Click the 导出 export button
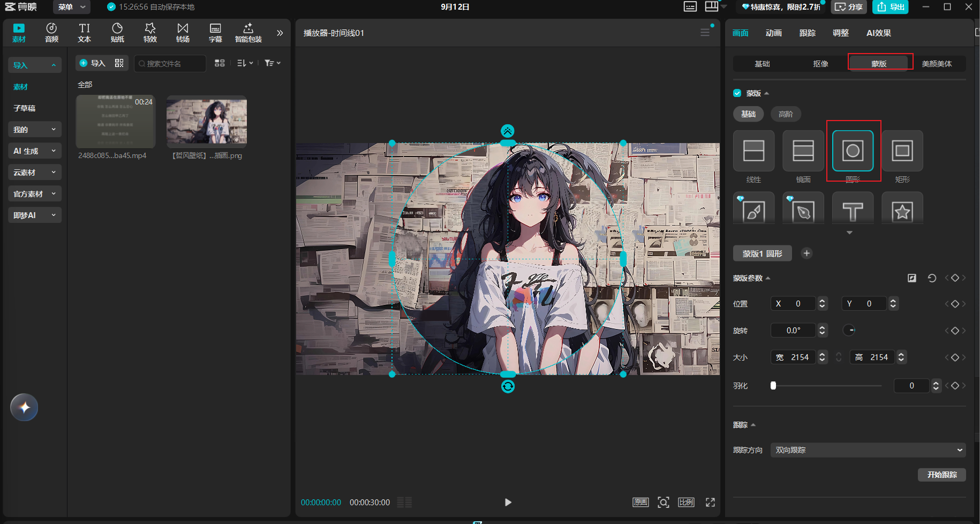Image resolution: width=980 pixels, height=524 pixels. click(891, 7)
